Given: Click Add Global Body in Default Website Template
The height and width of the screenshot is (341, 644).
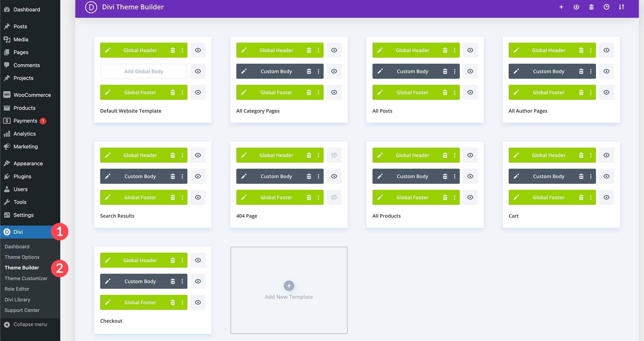Looking at the screenshot, I should point(143,71).
